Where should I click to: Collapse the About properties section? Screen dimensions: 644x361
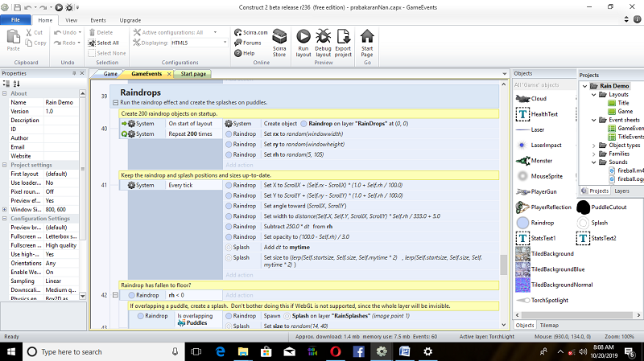[x=5, y=93]
